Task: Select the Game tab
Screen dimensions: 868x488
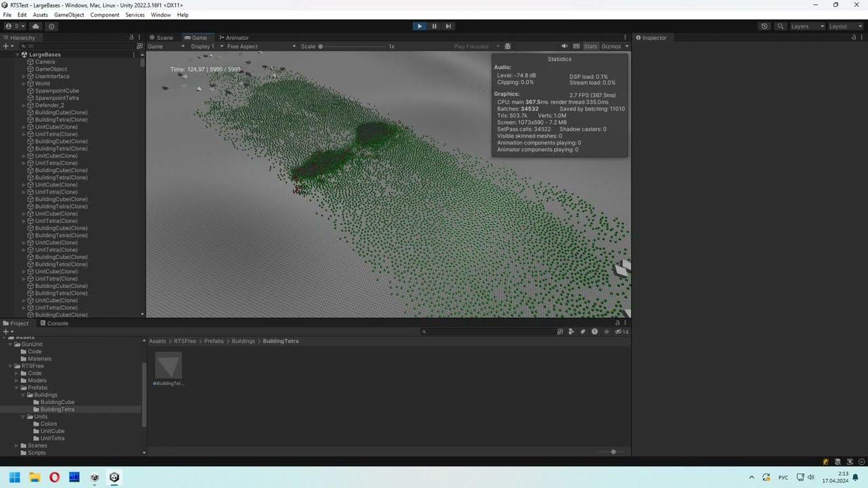Action: click(x=196, y=38)
